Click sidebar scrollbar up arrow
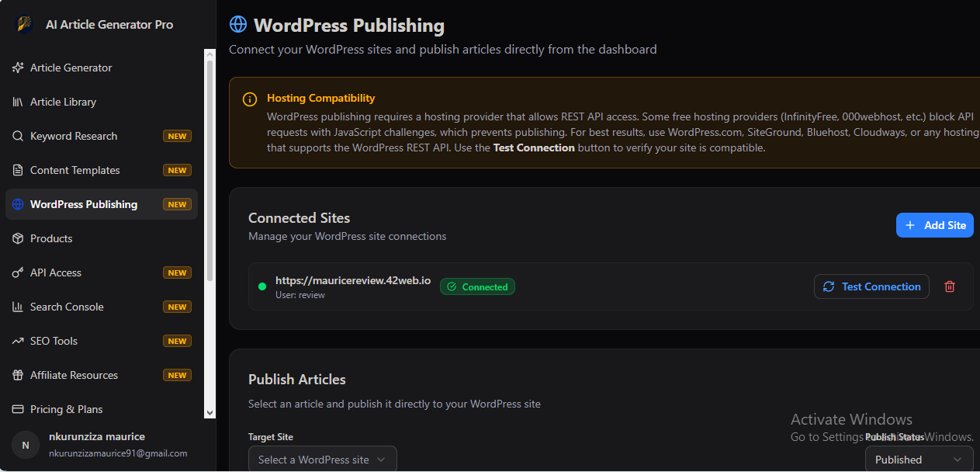 210,54
